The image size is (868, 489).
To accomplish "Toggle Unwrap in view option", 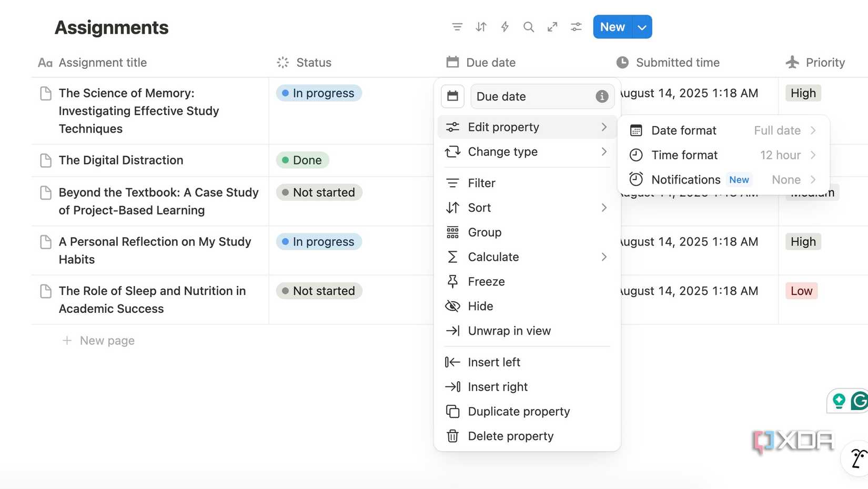I will [509, 331].
